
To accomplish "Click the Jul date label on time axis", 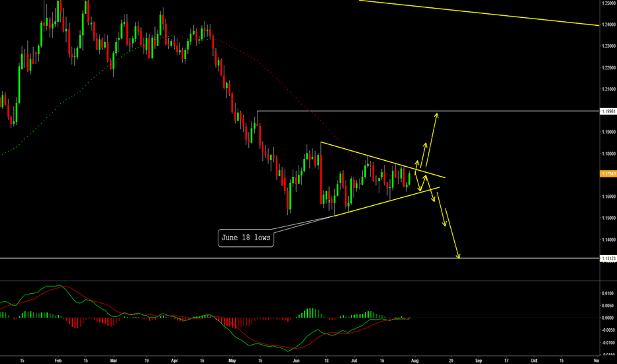I will [x=354, y=360].
